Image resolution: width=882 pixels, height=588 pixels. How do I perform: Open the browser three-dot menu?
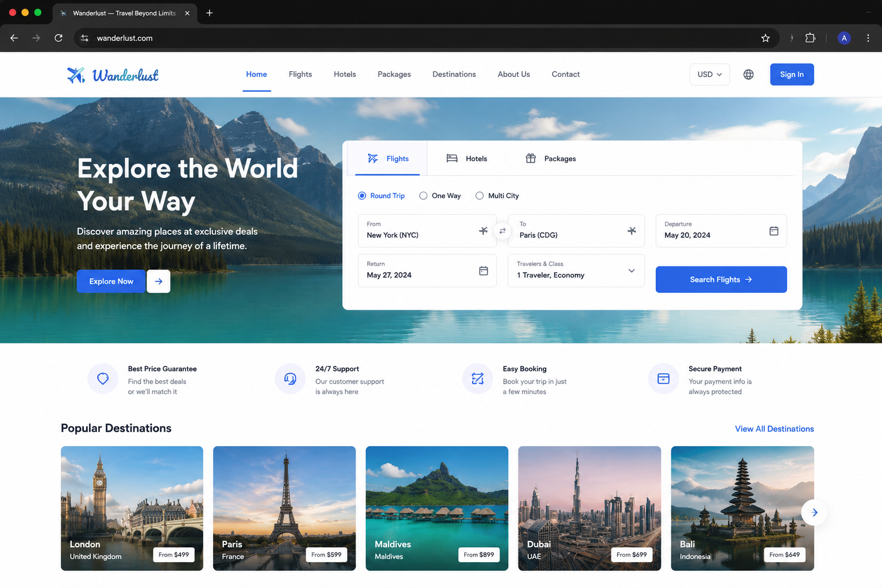pyautogui.click(x=868, y=38)
